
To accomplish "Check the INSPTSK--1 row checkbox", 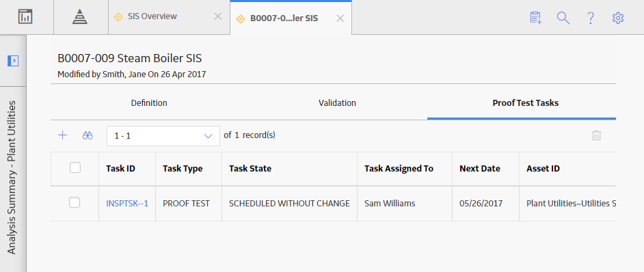I will (x=75, y=202).
